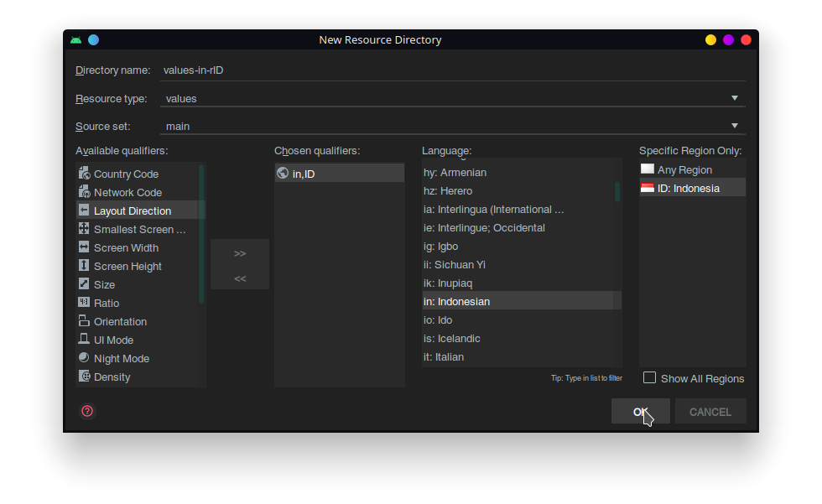Image resolution: width=822 pixels, height=504 pixels.
Task: Enable the Show All Regions checkbox
Action: click(649, 377)
